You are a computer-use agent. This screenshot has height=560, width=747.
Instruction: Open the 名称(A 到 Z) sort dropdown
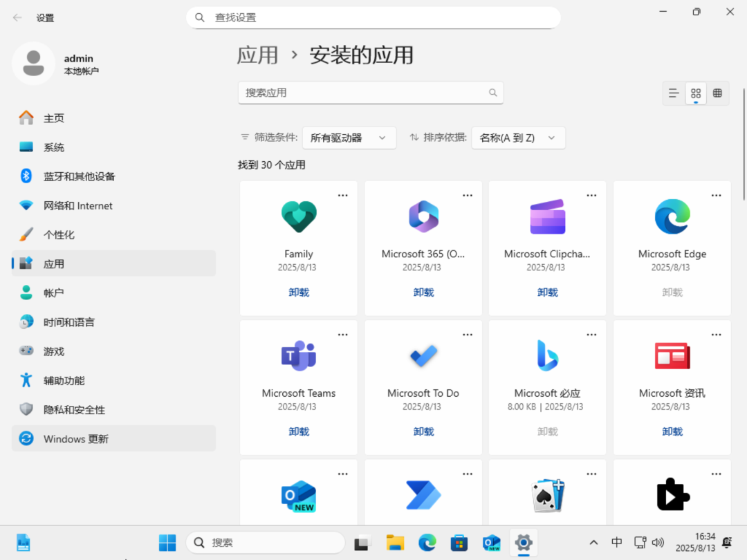point(518,138)
